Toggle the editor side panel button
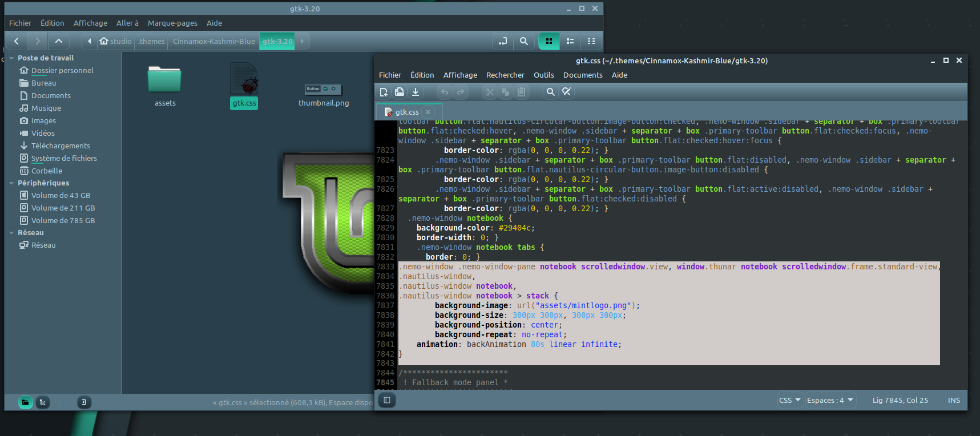980x436 pixels. [x=387, y=400]
